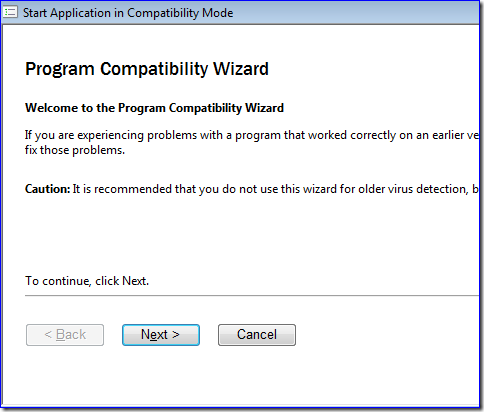This screenshot has width=484, height=412.
Task: Click the word 'Wizard' in the large heading
Action: pyautogui.click(x=241, y=69)
